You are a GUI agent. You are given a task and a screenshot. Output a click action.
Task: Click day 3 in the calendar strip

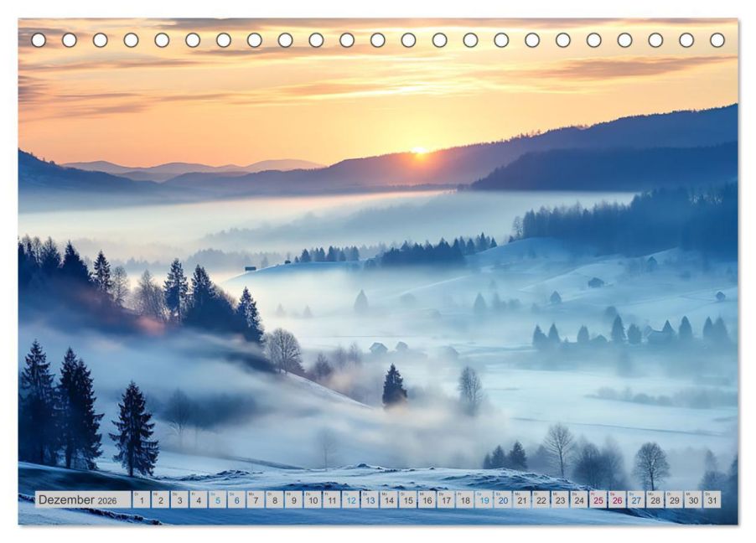179,500
